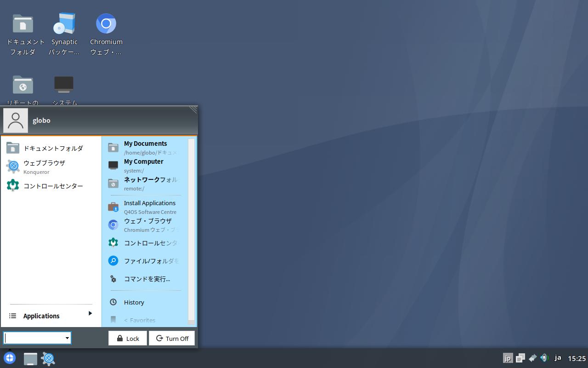The image size is (588, 368).
Task: Click the volume speaker icon in tray
Action: pos(544,358)
